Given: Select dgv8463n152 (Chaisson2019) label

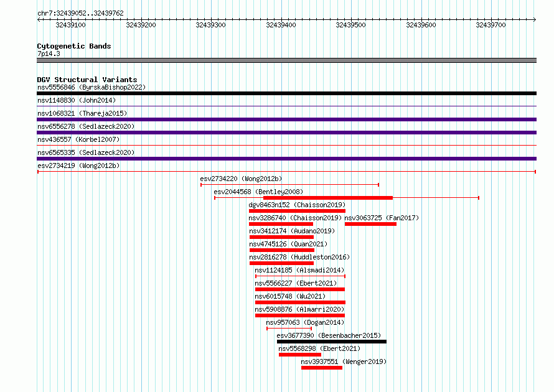Looking at the screenshot, I should pyautogui.click(x=297, y=205).
